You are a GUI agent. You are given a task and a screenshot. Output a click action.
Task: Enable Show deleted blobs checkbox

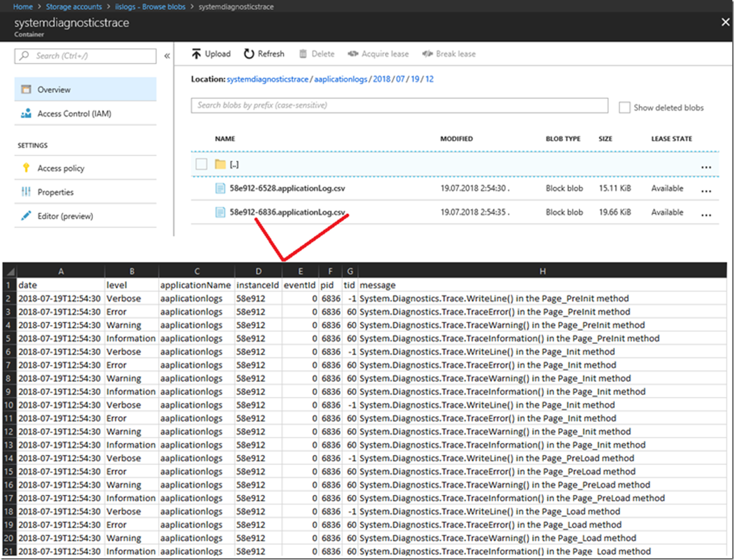tap(624, 107)
